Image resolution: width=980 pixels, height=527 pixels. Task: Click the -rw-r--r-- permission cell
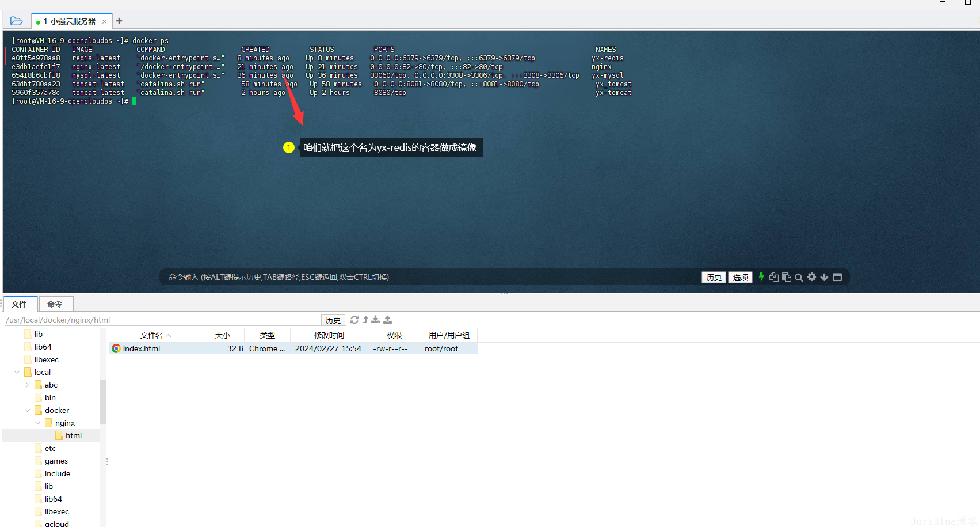coord(390,348)
